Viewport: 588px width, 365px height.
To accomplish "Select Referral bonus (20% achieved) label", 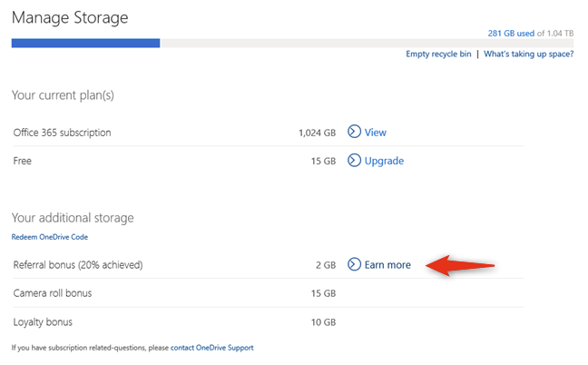I will pos(78,265).
